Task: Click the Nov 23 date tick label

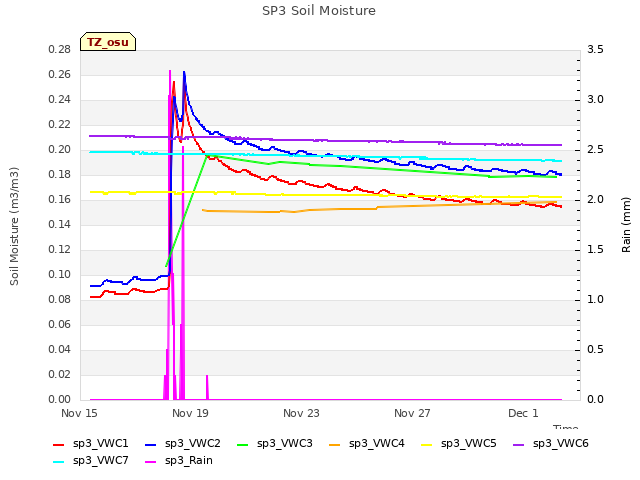Action: 301,413
